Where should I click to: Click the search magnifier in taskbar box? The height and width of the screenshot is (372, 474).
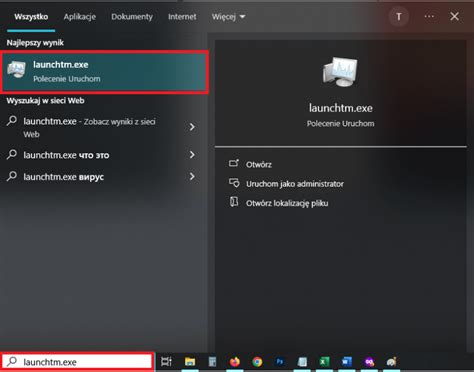click(12, 361)
